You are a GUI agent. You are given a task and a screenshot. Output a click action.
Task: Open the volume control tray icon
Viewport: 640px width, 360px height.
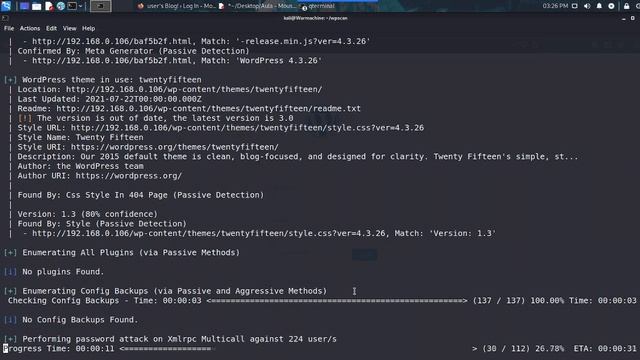click(587, 6)
